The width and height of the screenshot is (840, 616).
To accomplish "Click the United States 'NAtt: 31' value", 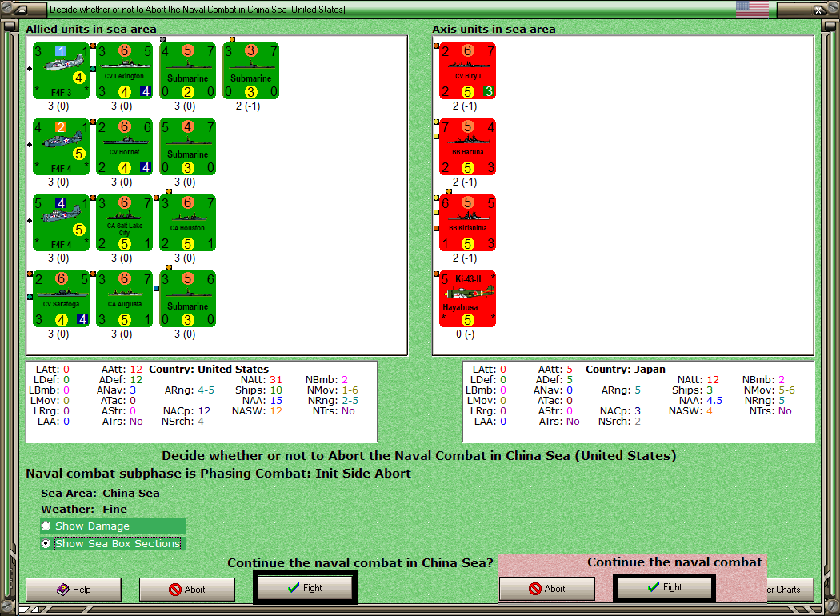I will (261, 380).
